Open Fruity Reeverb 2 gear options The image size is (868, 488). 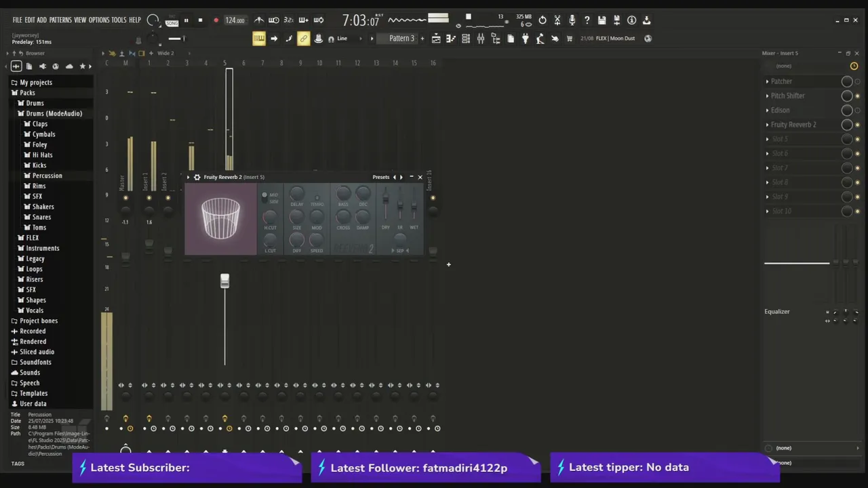(197, 177)
